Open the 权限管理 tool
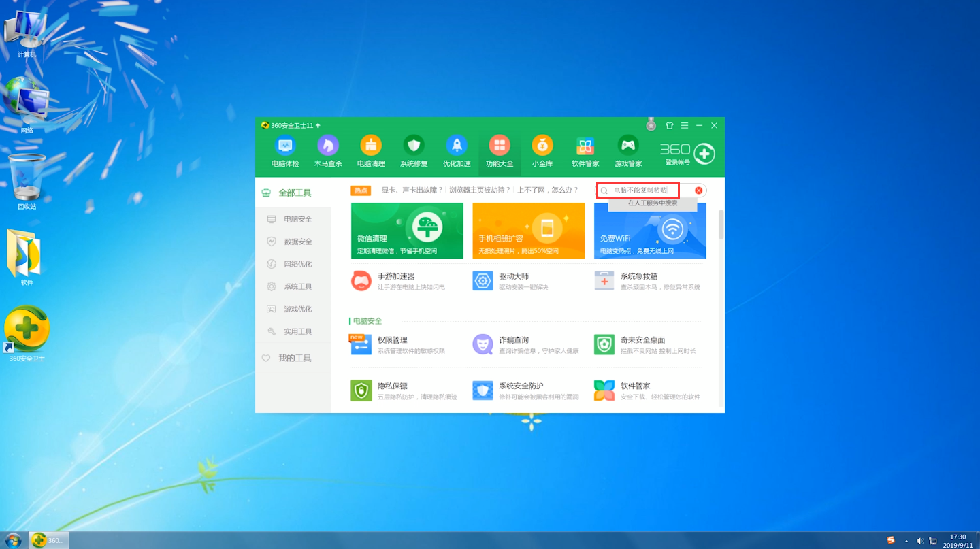The width and height of the screenshot is (980, 549). pos(398,345)
